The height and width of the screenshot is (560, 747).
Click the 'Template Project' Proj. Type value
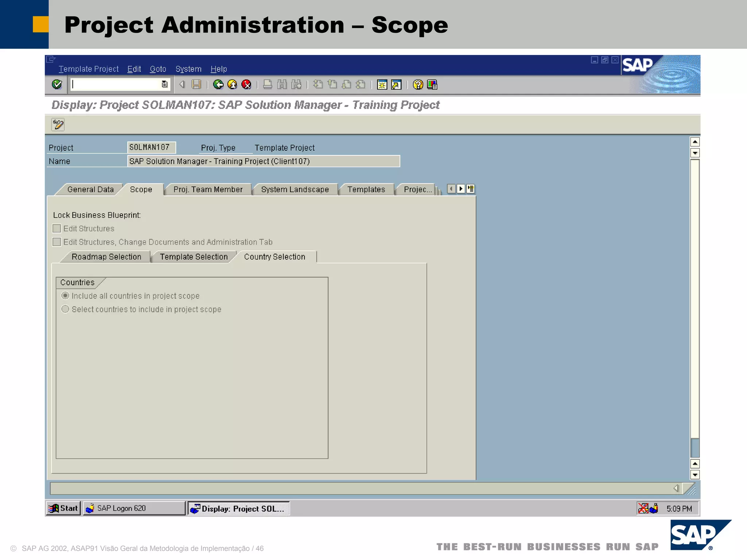coord(285,148)
